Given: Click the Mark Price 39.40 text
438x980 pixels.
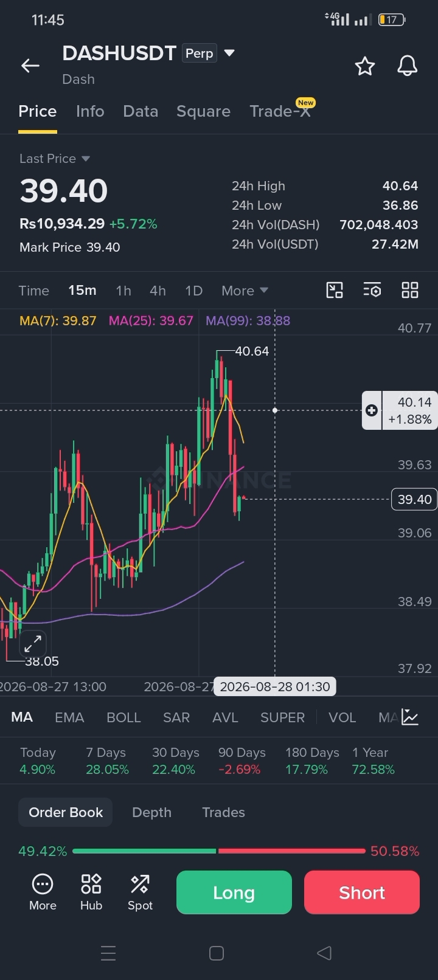Looking at the screenshot, I should pos(69,247).
